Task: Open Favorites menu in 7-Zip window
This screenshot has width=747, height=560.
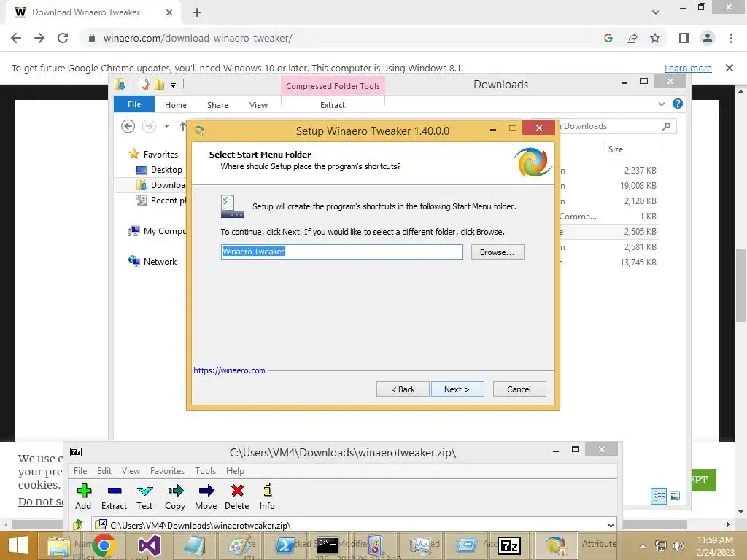Action: click(x=167, y=470)
